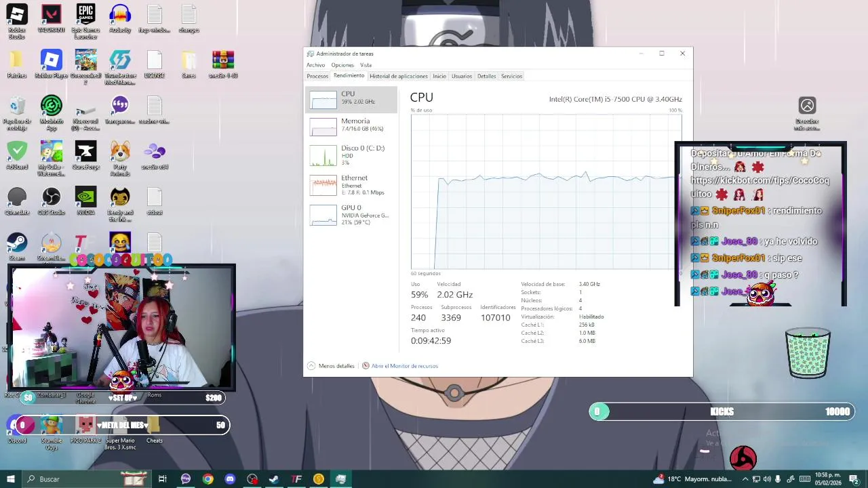This screenshot has height=488, width=868.
Task: Switch to the Usuarios tab
Action: [x=462, y=76]
